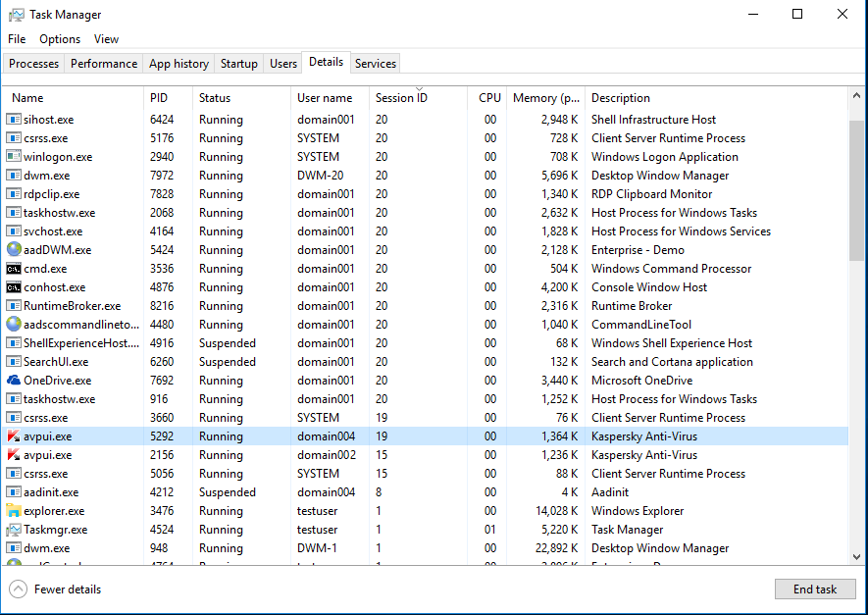868x615 pixels.
Task: Open the File menu
Action: pyautogui.click(x=17, y=39)
